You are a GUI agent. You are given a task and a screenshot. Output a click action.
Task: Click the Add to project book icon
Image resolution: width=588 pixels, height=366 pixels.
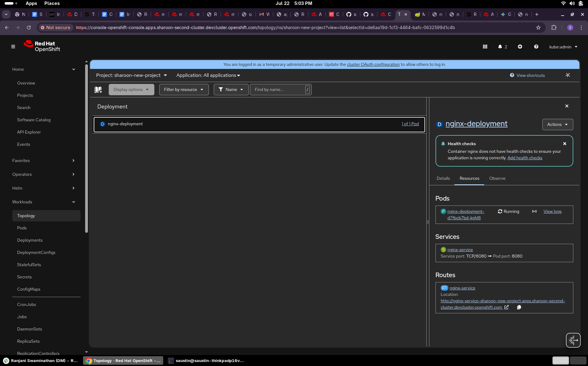pos(98,89)
